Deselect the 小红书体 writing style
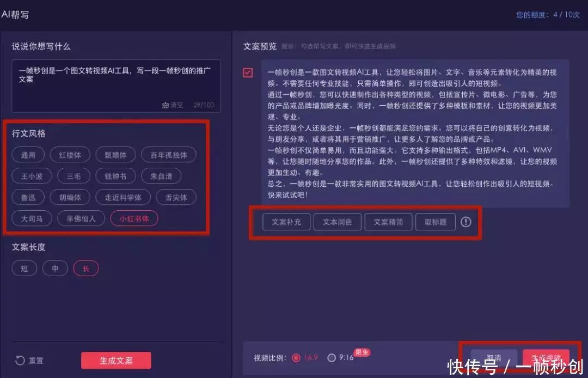 134,218
